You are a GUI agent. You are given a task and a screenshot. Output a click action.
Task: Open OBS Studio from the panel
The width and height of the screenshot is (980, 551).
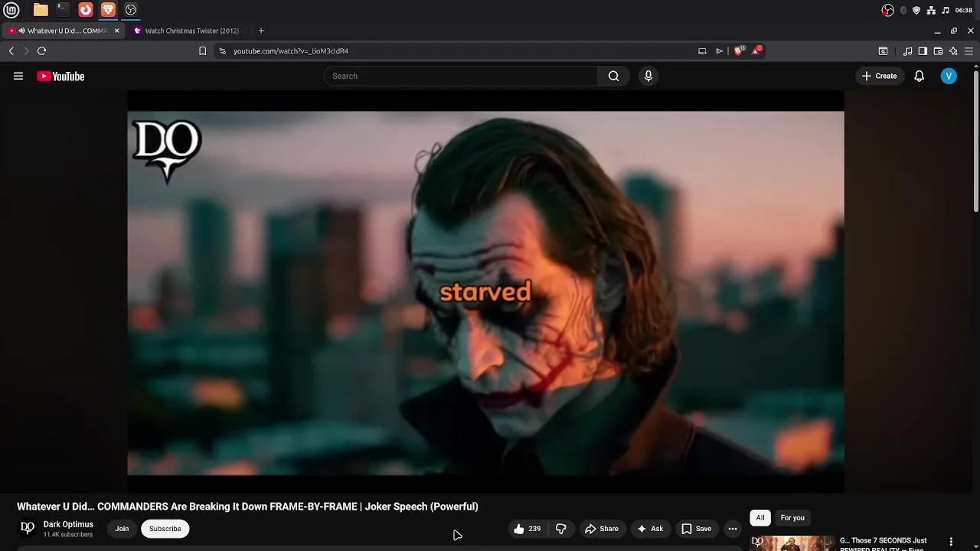coord(131,10)
